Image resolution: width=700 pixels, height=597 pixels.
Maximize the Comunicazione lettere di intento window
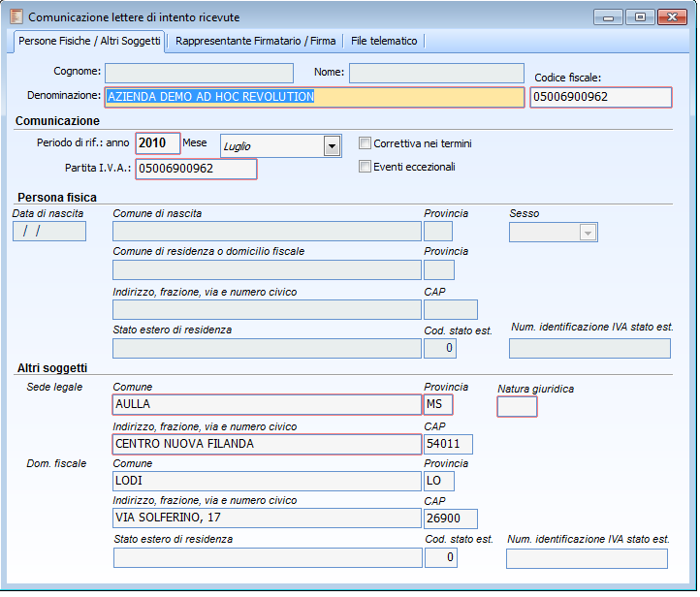640,17
